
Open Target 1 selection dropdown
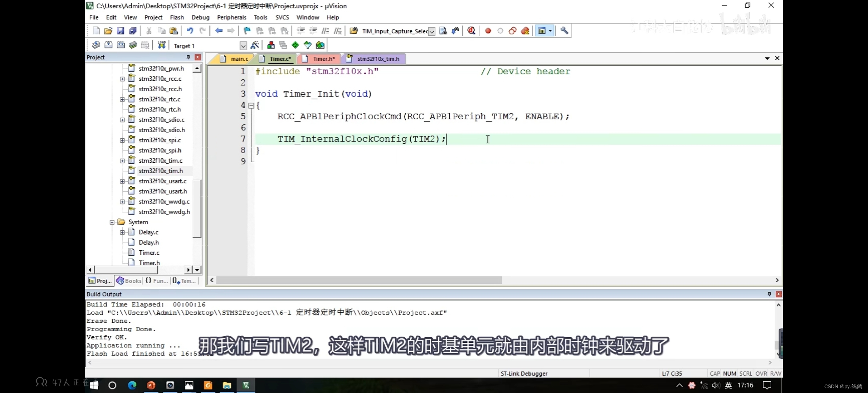[x=243, y=46]
